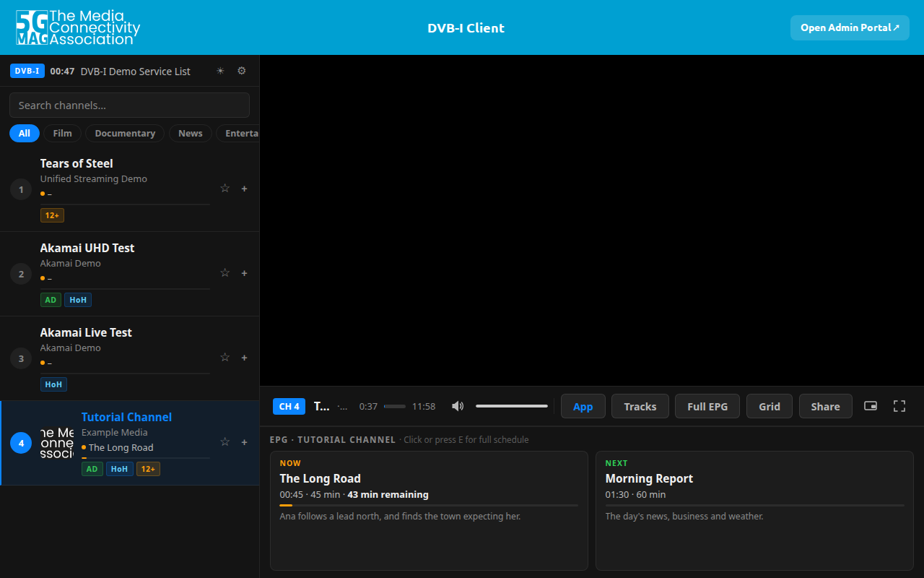
Task: Select Akamai Live Test channel title
Action: click(x=86, y=332)
